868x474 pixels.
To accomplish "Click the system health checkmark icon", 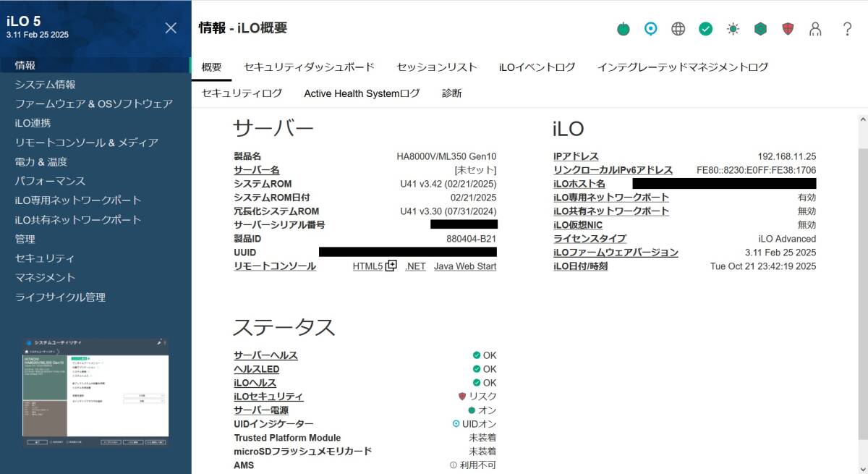I will click(x=706, y=29).
